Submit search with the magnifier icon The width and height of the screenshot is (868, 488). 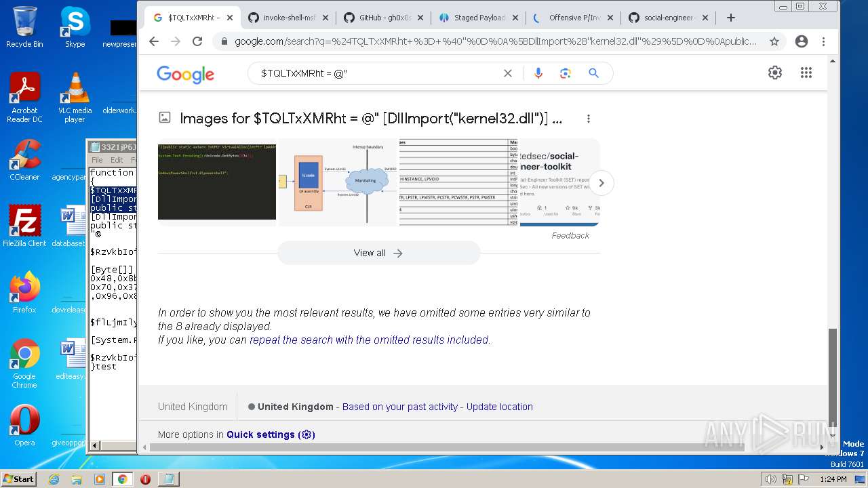593,73
